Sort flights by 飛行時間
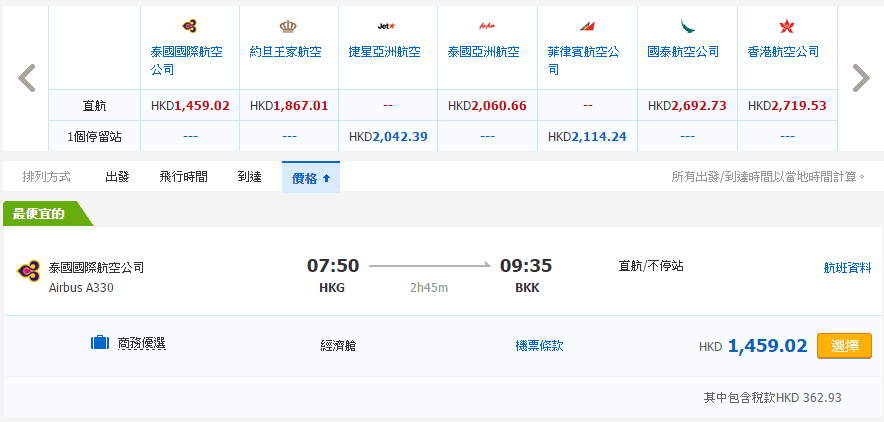This screenshot has width=884, height=422. 183,177
